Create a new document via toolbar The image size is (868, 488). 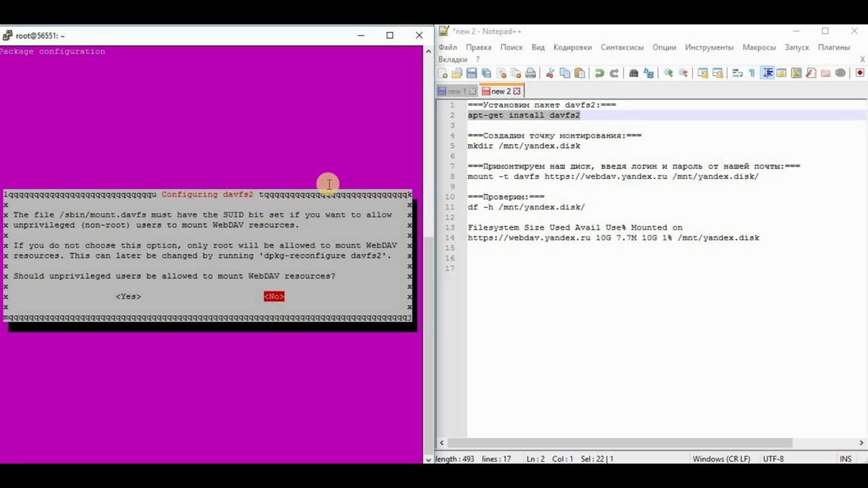(x=443, y=73)
